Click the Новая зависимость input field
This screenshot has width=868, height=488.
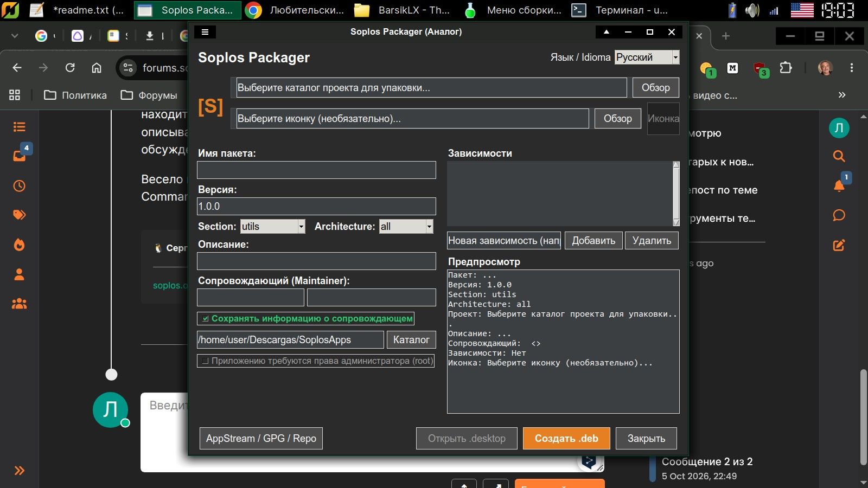click(x=504, y=241)
